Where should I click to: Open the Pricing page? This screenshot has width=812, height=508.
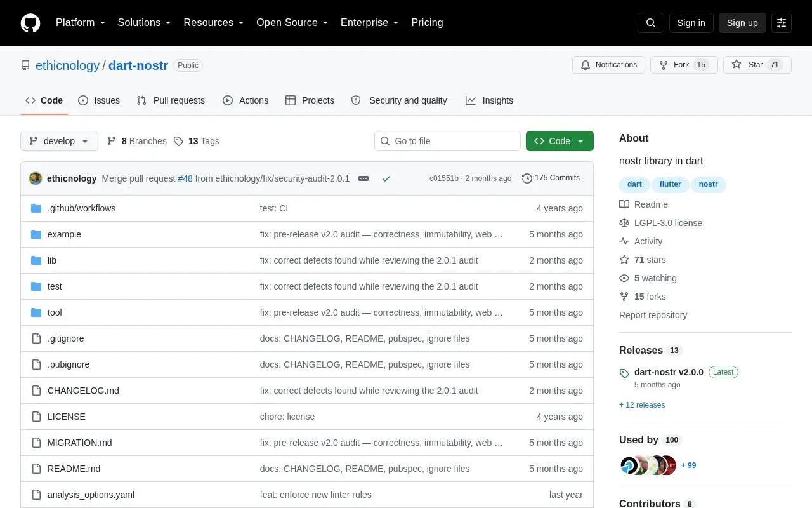tap(427, 23)
